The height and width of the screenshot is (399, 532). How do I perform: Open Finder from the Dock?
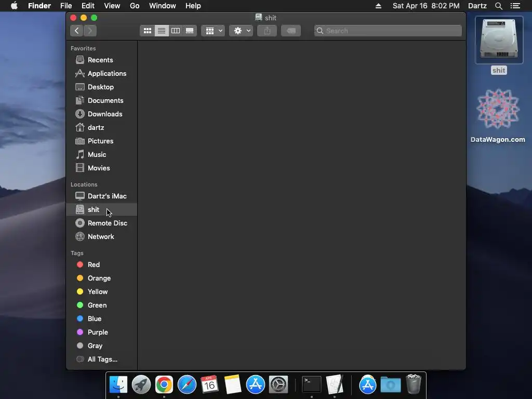[x=118, y=385]
